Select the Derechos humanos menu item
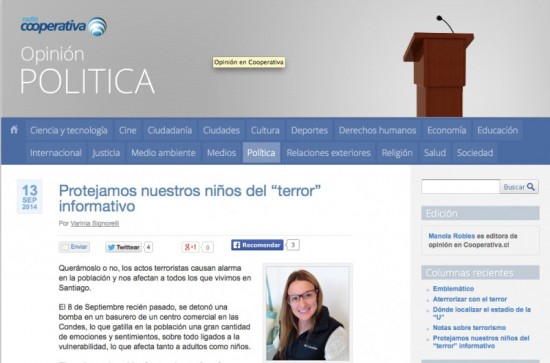This screenshot has height=363, width=550. coord(377,130)
